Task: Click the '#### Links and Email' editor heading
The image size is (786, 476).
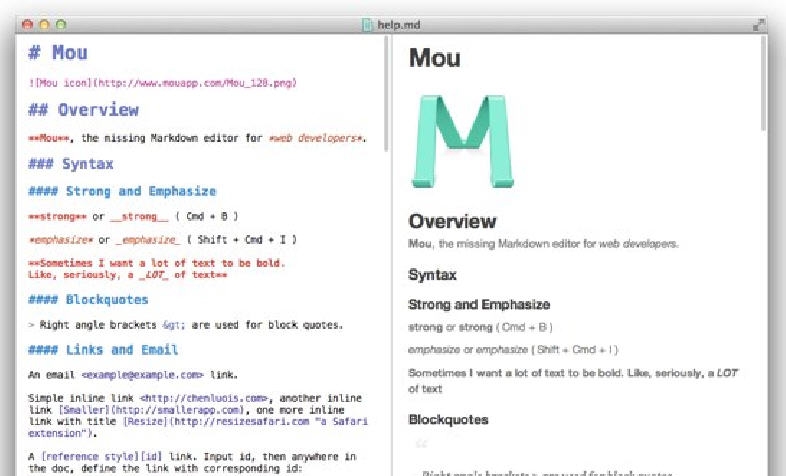Action: pyautogui.click(x=103, y=350)
